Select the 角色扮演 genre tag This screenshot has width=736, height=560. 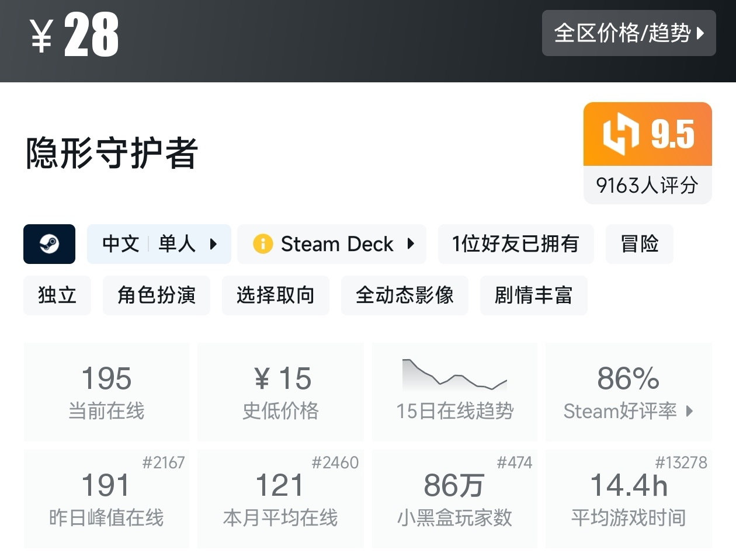click(157, 295)
